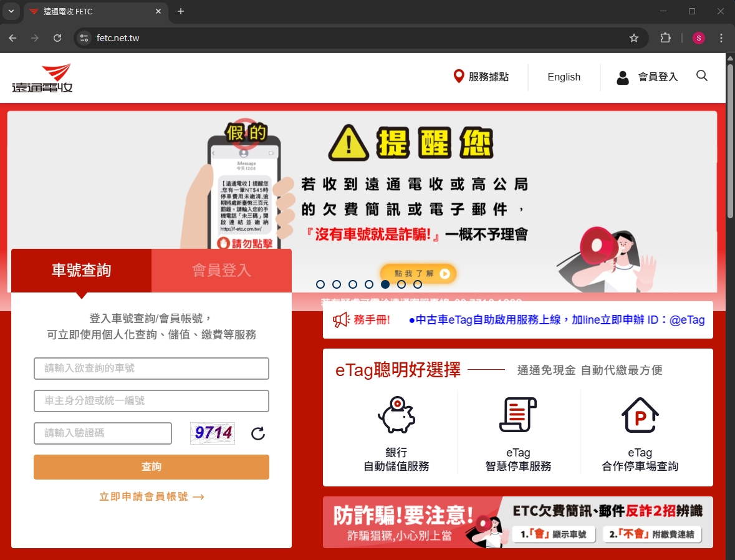Expand the tab search dropdown arrow
735x560 pixels.
tap(11, 11)
